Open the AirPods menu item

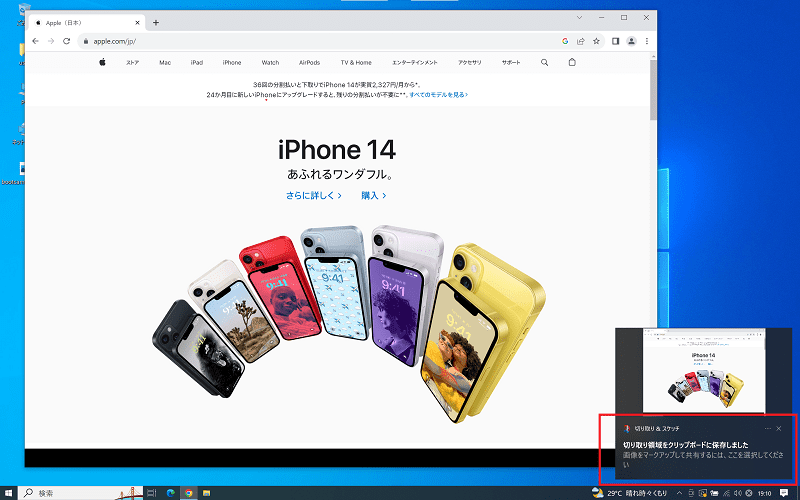click(x=310, y=63)
